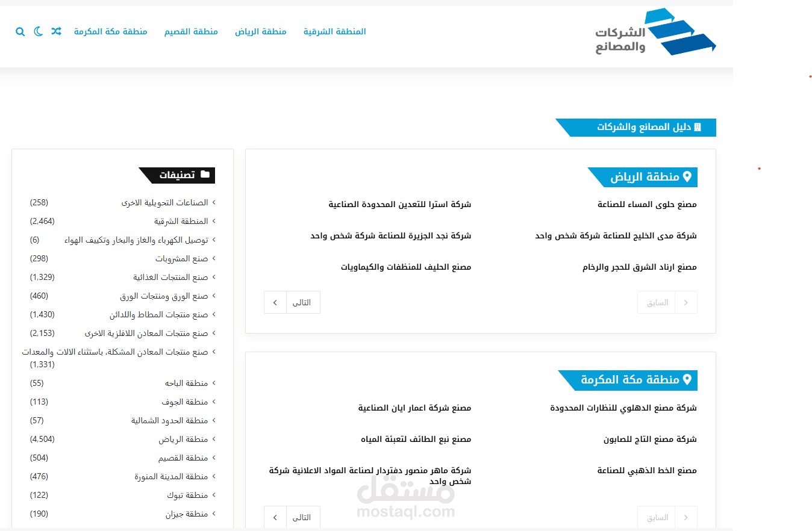Click السابق in the Makkah section
812x531 pixels.
(656, 517)
